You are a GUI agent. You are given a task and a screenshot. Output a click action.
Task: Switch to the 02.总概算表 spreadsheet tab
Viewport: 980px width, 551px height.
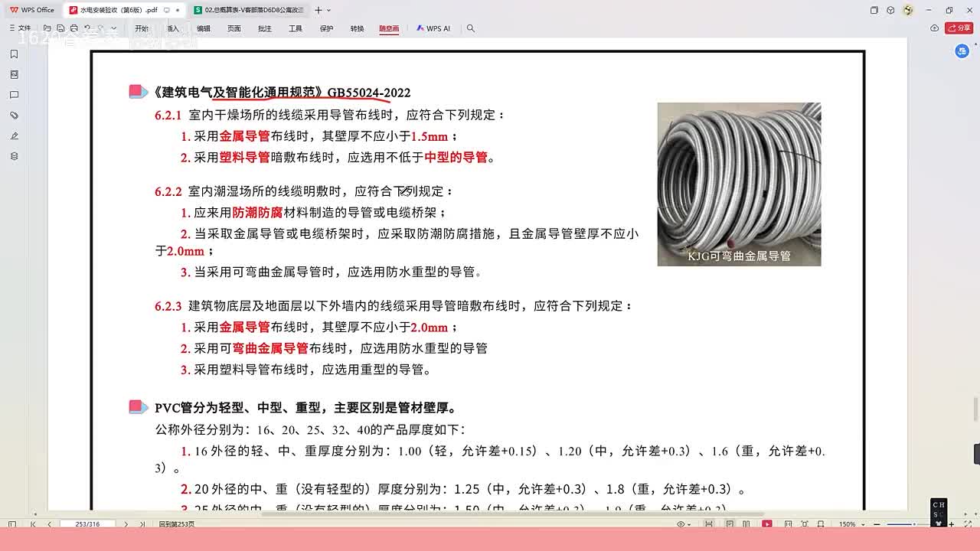249,10
